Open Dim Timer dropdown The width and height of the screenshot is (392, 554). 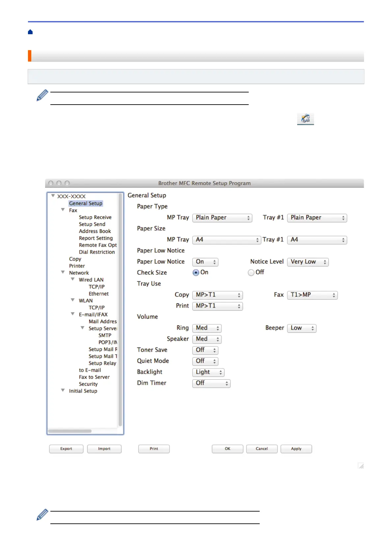[211, 383]
